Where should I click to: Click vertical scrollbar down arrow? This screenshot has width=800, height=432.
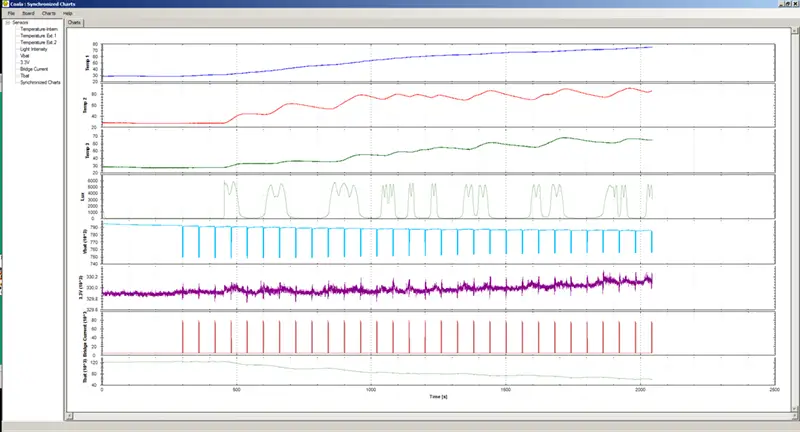pyautogui.click(x=796, y=409)
